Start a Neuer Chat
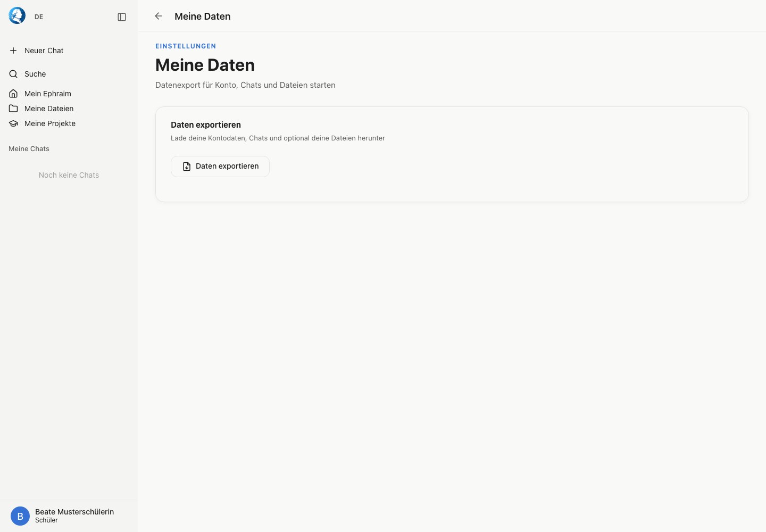 [69, 51]
